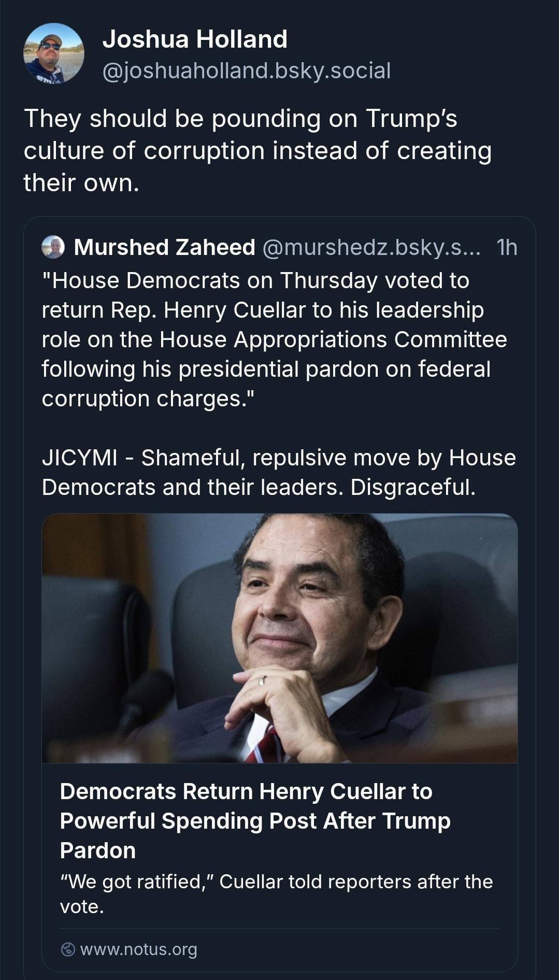Click "Trump's" in Joshua Holland's post
The height and width of the screenshot is (980, 559).
coord(412,118)
